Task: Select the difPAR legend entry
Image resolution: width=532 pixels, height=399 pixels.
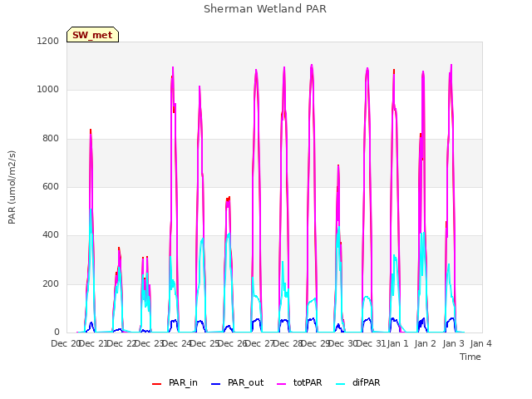Action: coord(357,382)
